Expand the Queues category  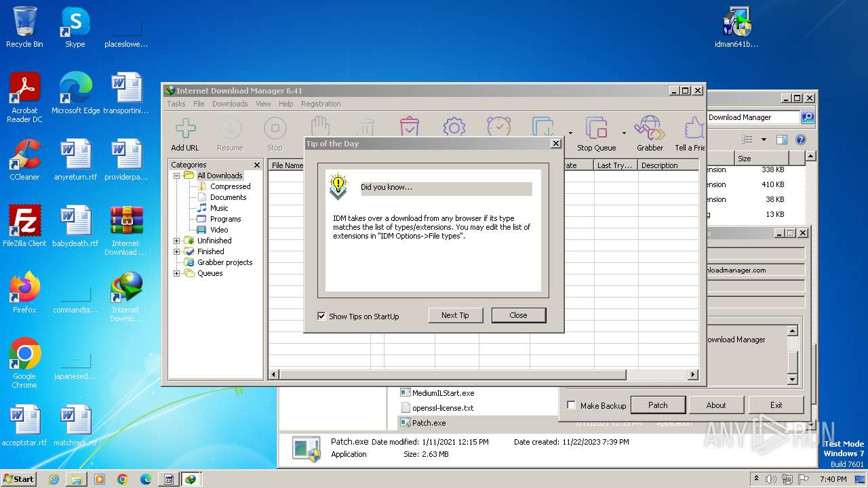coord(177,273)
